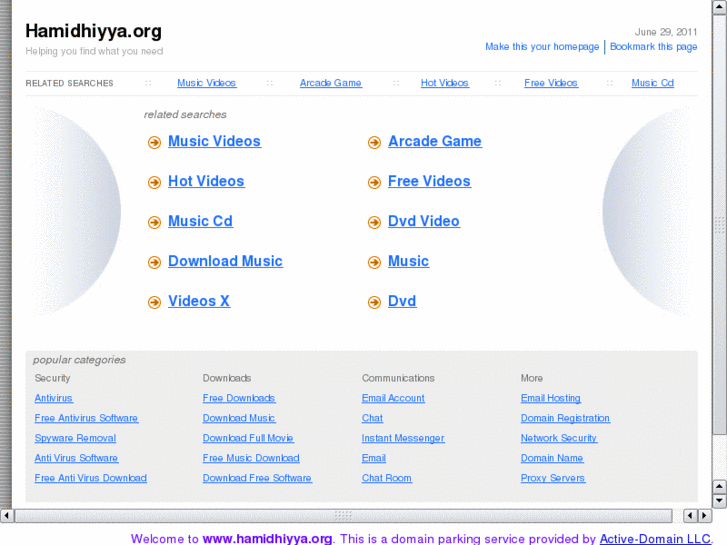Click the orange arrow icon beside Hot Videos
The image size is (727, 545).
click(154, 182)
